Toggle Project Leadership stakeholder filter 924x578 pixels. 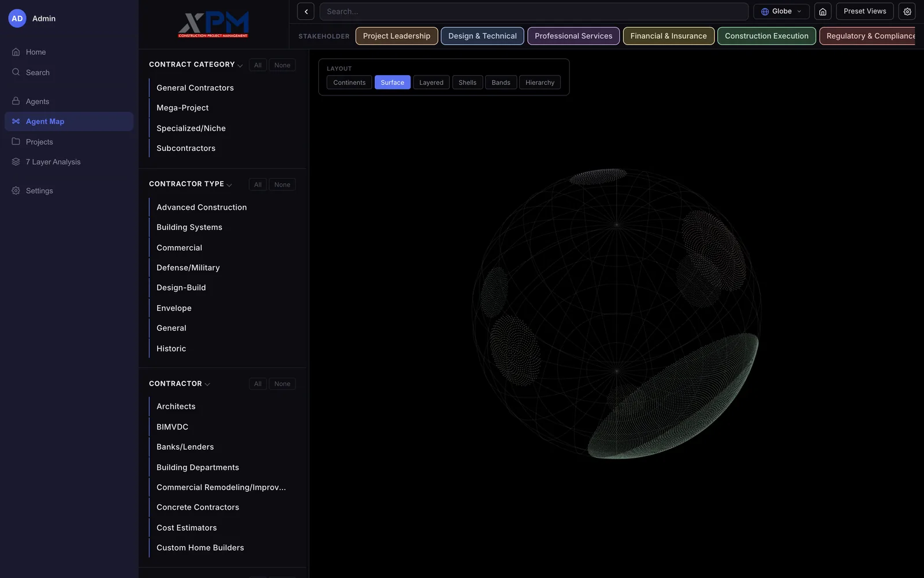pos(397,36)
